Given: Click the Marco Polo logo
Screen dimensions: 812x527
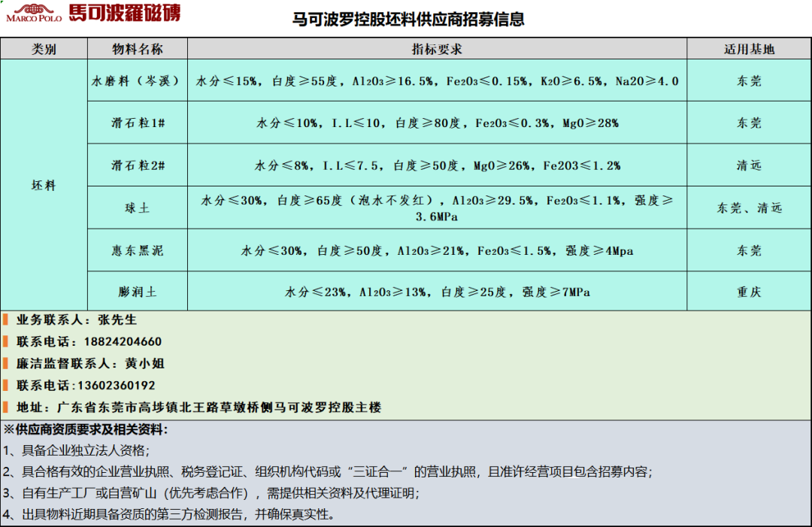Looking at the screenshot, I should coord(94,13).
